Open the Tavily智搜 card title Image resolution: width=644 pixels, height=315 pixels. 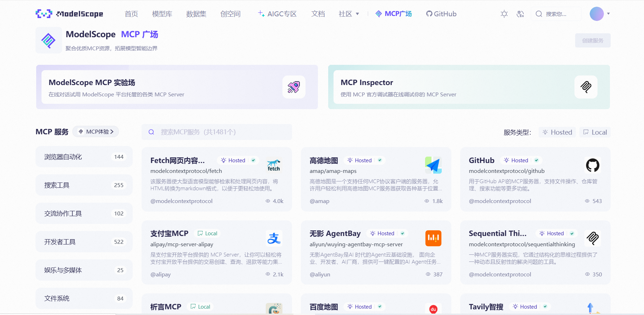pyautogui.click(x=486, y=307)
